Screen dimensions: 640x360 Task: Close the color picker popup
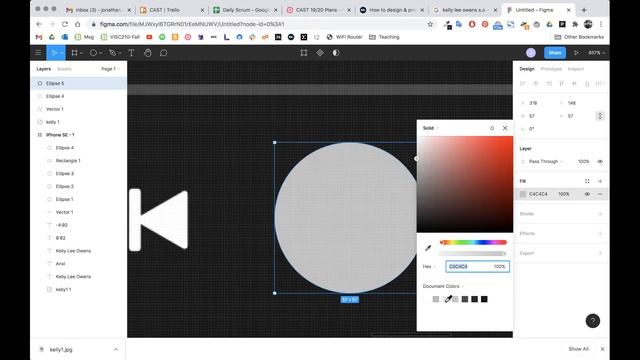pyautogui.click(x=505, y=128)
